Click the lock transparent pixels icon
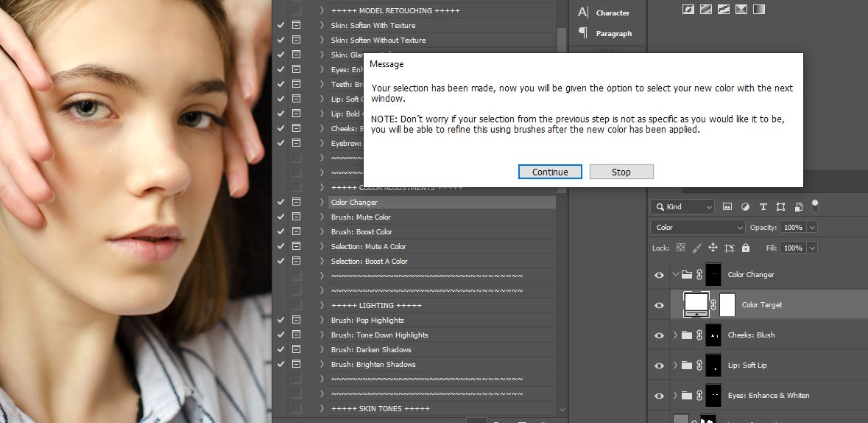The image size is (868, 423). (x=680, y=248)
